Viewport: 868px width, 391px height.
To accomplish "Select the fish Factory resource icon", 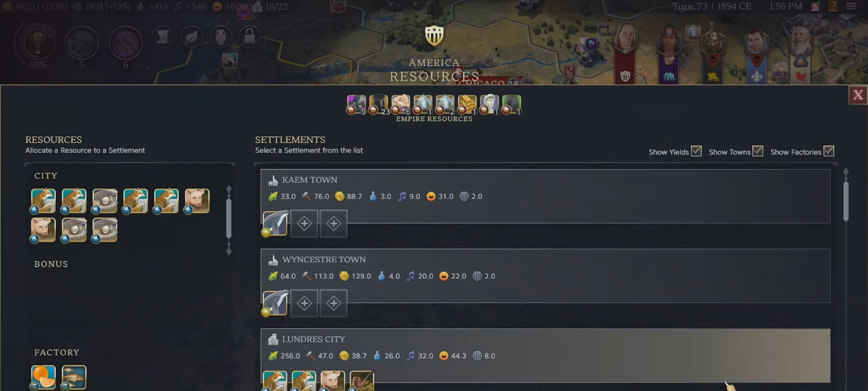I will 74,377.
